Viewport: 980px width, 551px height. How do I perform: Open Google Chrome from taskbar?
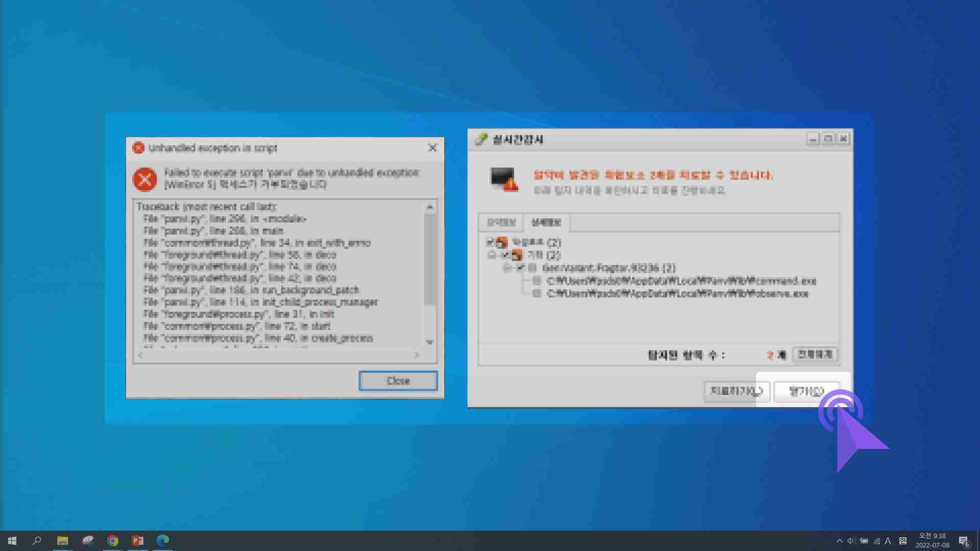tap(113, 541)
